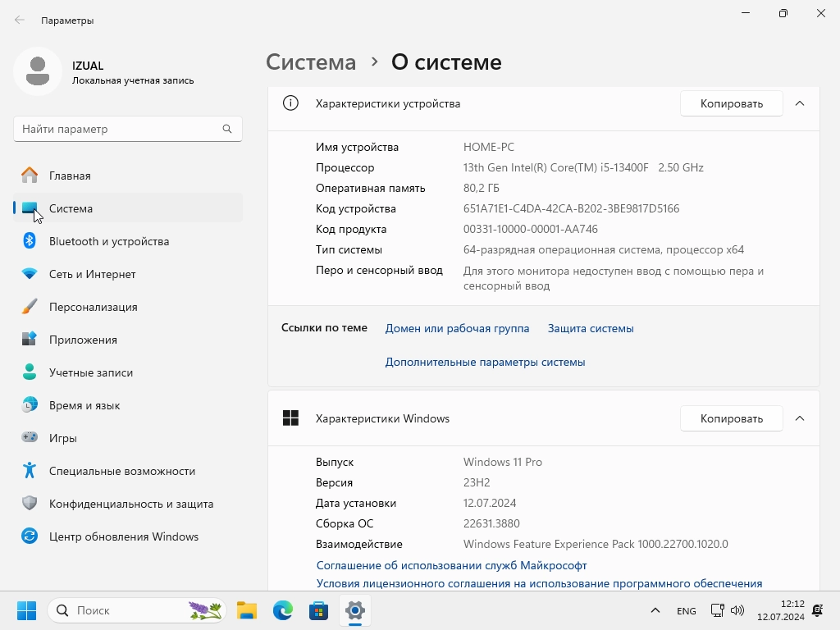The height and width of the screenshot is (630, 840).
Task: Click the Windows Update sync icon
Action: [30, 536]
